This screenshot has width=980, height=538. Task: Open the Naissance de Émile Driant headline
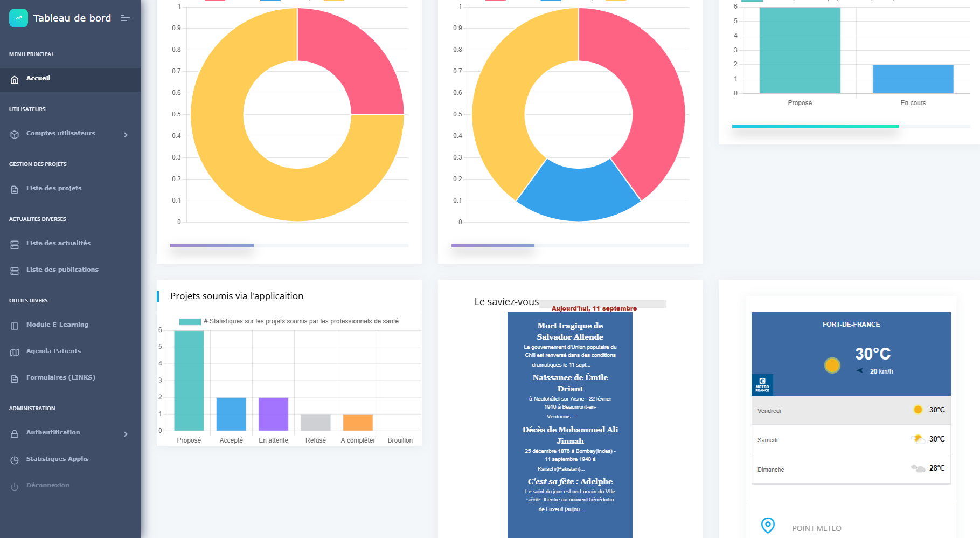[570, 383]
